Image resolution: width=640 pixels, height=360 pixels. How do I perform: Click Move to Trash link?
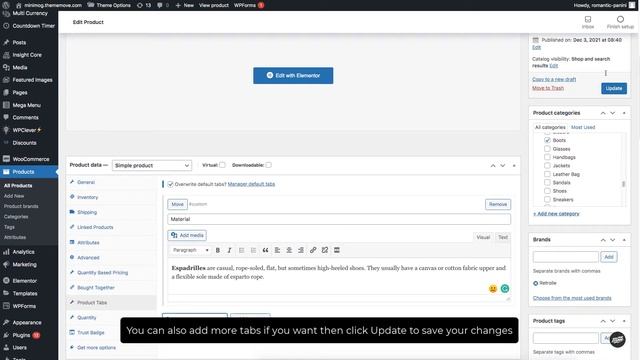(x=548, y=88)
